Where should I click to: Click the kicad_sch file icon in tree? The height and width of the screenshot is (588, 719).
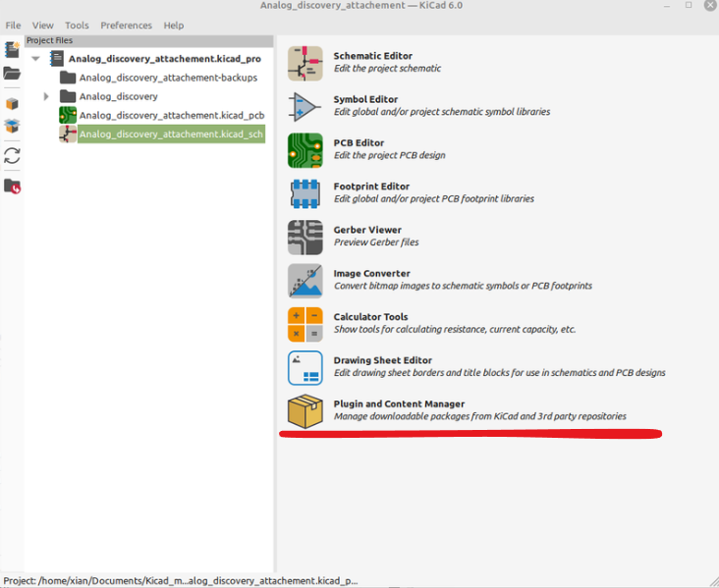click(x=68, y=134)
